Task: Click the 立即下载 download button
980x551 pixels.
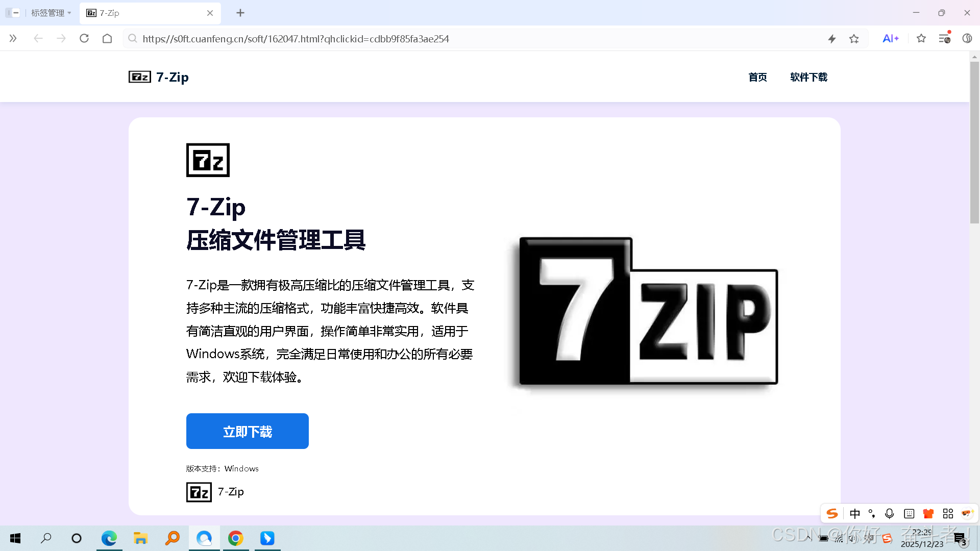Action: click(247, 431)
